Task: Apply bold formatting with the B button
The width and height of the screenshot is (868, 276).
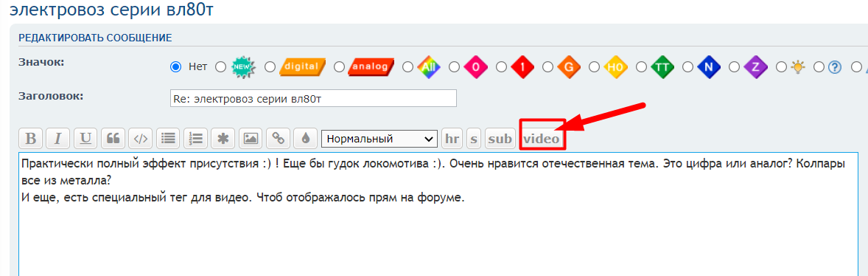Action: click(31, 139)
